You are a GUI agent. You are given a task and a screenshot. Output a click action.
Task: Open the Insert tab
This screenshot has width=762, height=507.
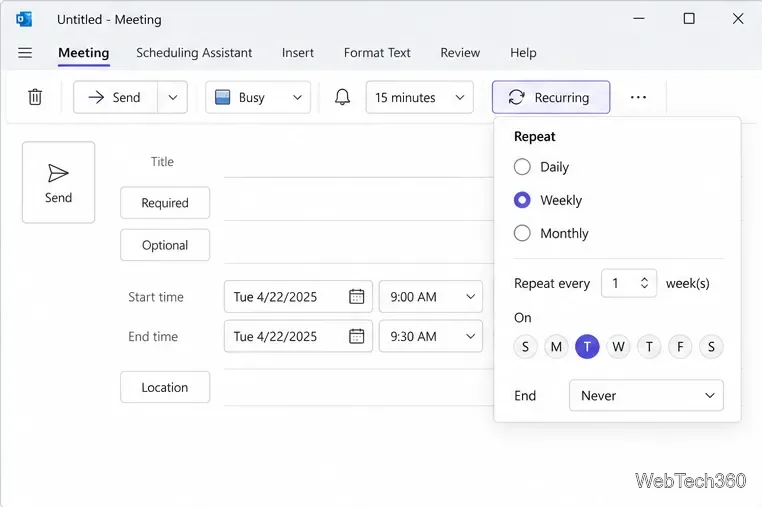[x=298, y=52]
